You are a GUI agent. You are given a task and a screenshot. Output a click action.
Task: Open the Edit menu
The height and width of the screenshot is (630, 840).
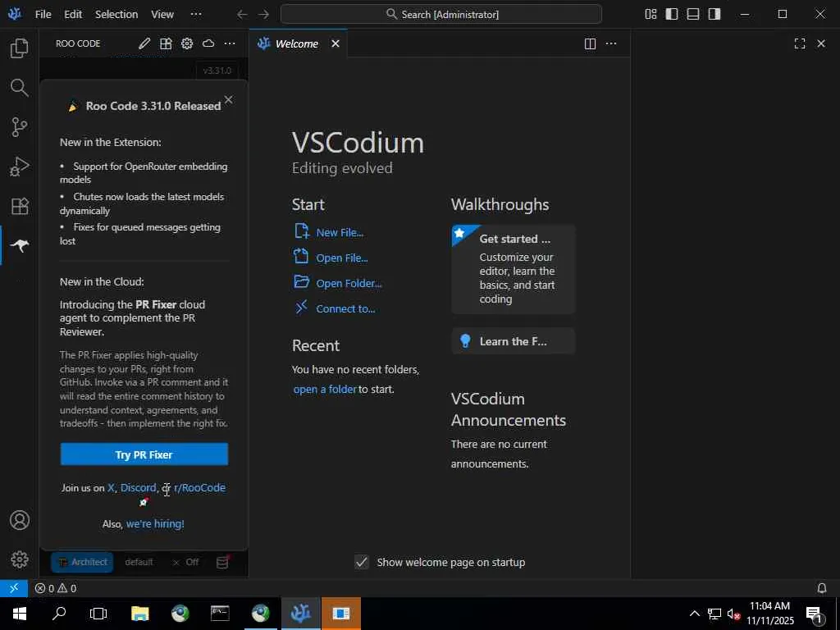[x=73, y=15]
